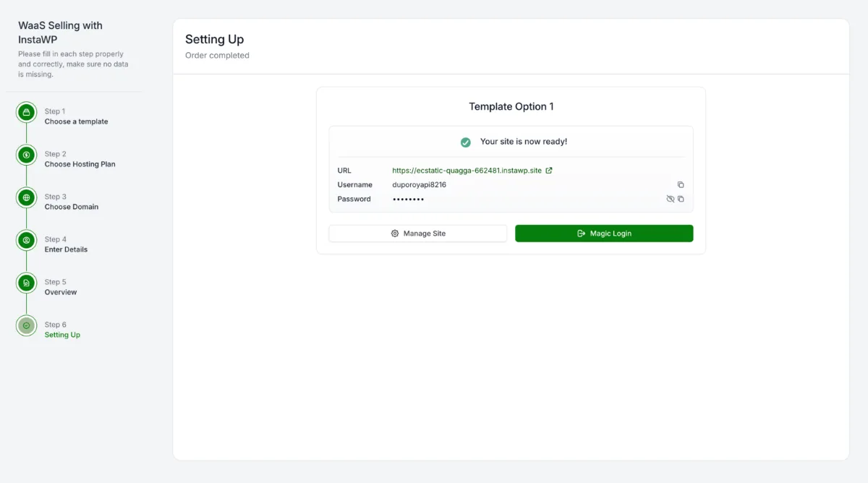Viewport: 868px width, 483px height.
Task: Click the Step 4 enter details user icon
Action: (26, 240)
